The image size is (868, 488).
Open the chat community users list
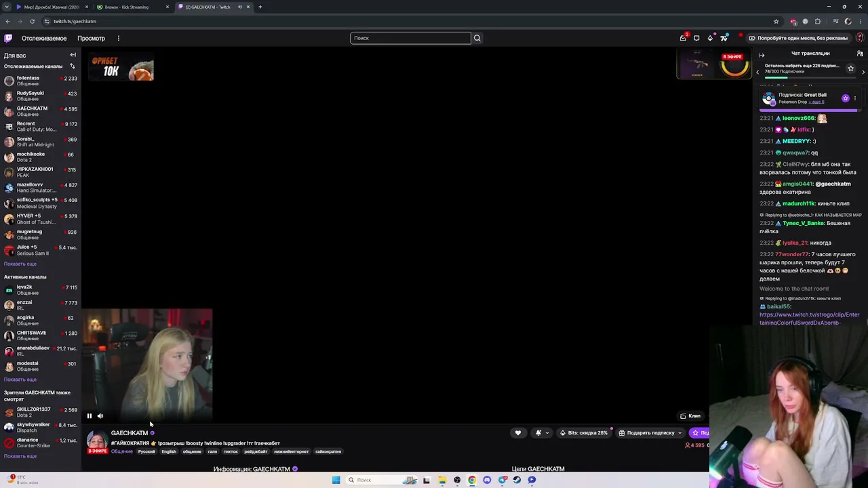click(x=860, y=54)
